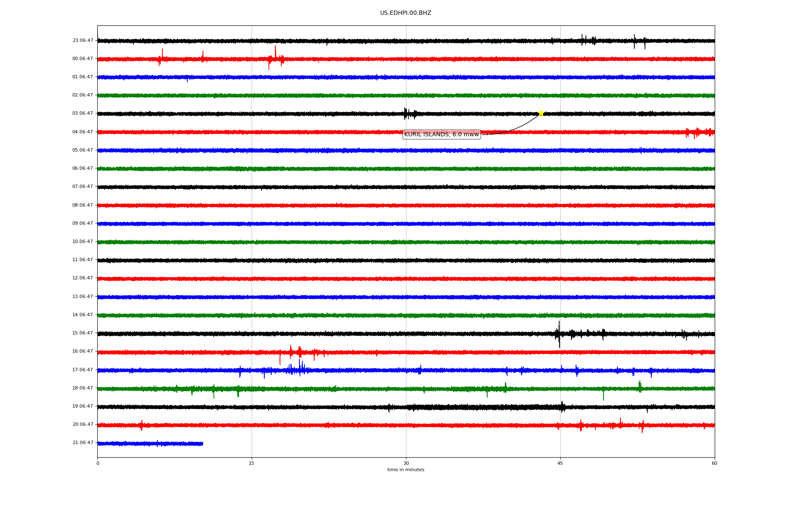Click the x-axis tick label 30
The width and height of the screenshot is (812, 508).
pos(406,464)
